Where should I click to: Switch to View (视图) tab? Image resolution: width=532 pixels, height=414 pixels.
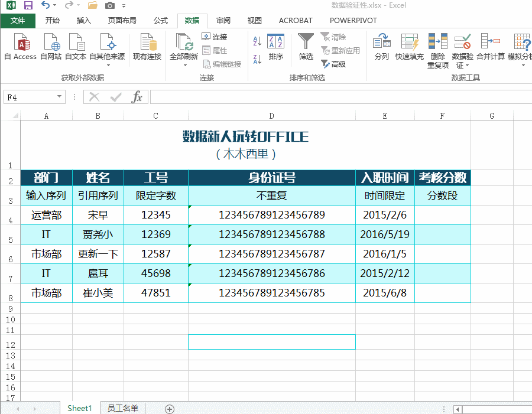(x=254, y=20)
